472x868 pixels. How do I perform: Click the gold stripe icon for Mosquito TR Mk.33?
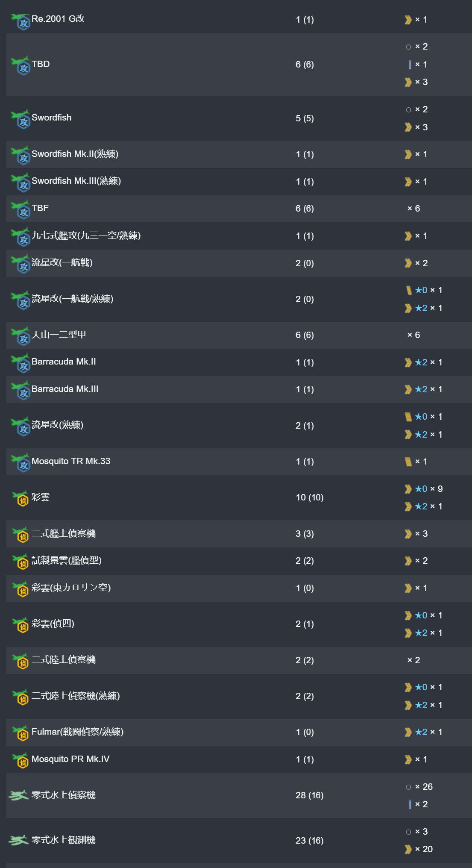pos(408,462)
